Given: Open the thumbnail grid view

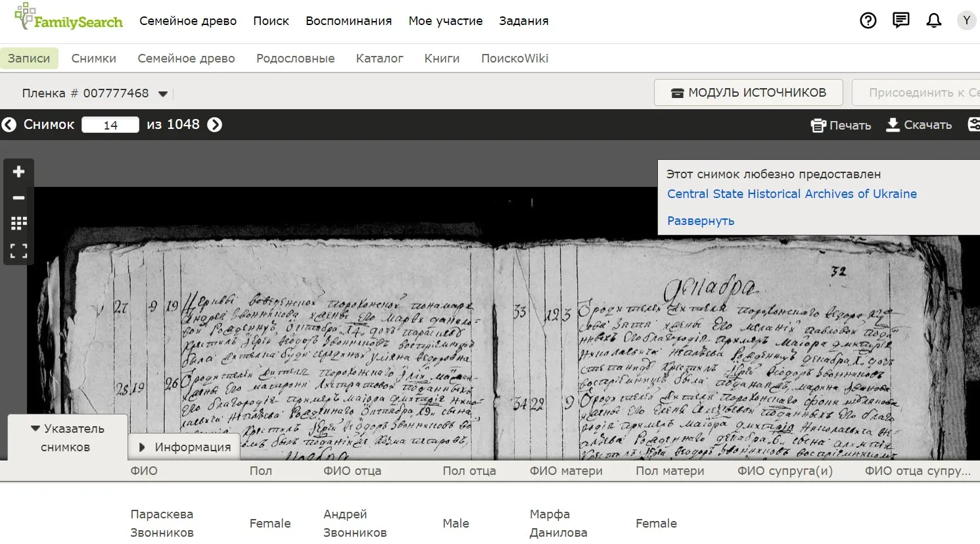Looking at the screenshot, I should pyautogui.click(x=18, y=224).
